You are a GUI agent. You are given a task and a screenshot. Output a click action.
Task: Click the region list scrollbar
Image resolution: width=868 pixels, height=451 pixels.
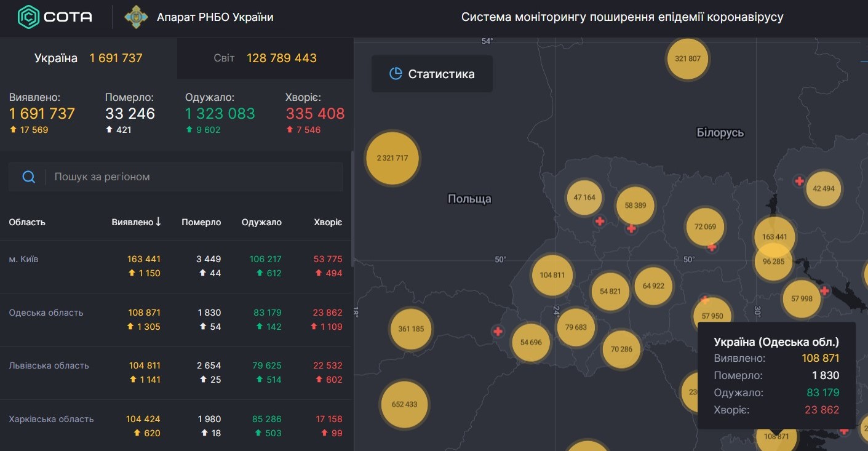[x=352, y=209]
